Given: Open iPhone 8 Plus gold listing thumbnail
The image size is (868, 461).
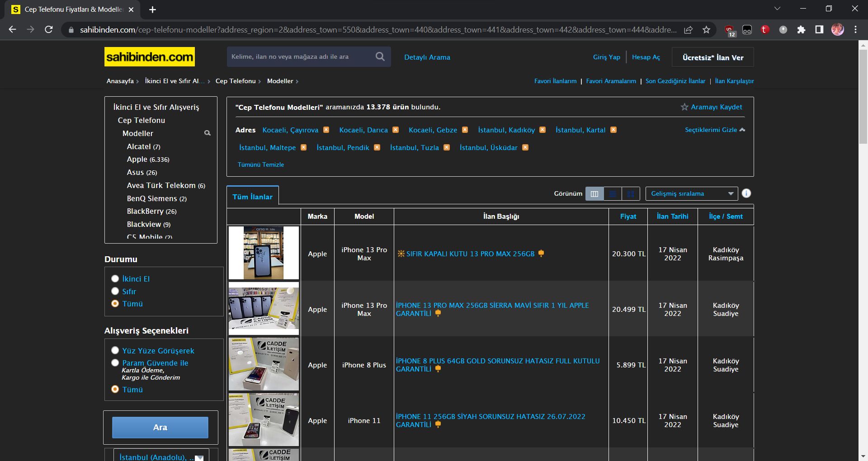Looking at the screenshot, I should tap(264, 364).
